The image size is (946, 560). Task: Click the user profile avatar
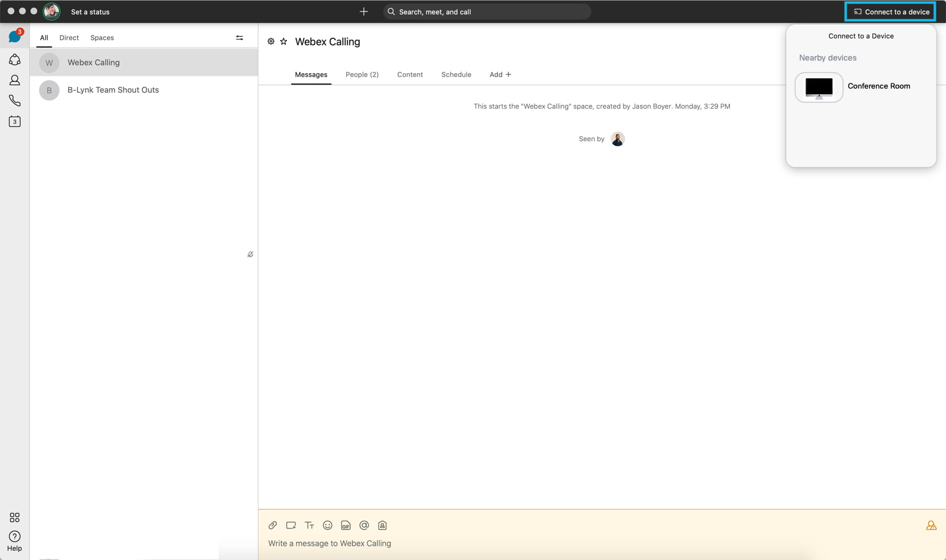pos(51,11)
